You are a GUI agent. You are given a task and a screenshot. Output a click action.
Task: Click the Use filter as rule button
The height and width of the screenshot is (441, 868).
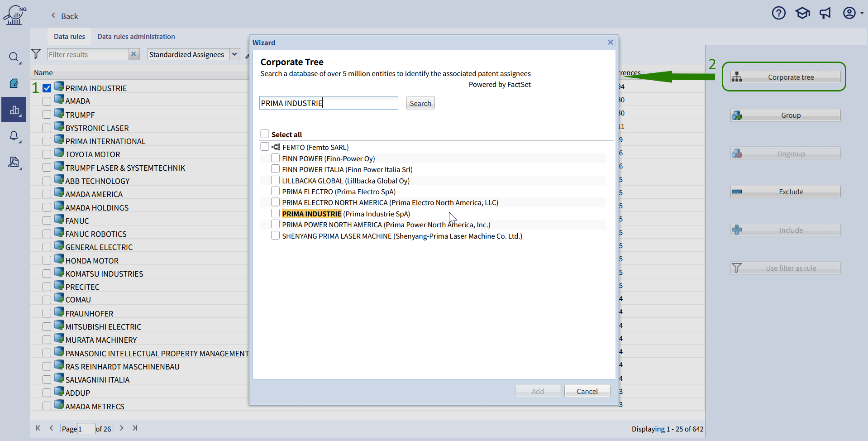click(x=785, y=268)
